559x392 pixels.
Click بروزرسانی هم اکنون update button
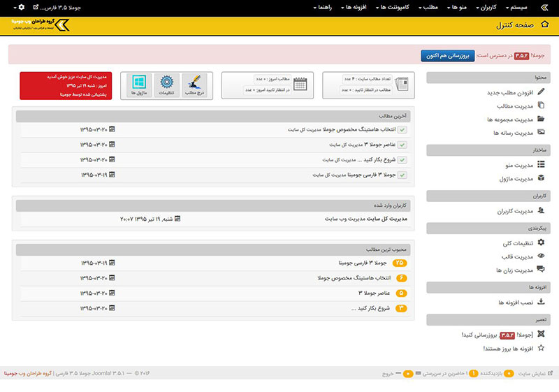coord(448,56)
